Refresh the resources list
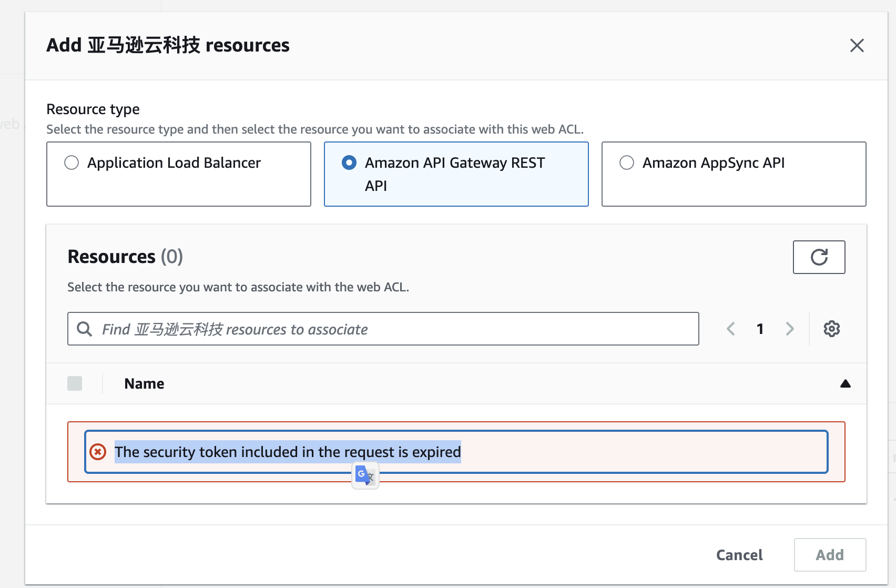The height and width of the screenshot is (588, 896). (819, 257)
